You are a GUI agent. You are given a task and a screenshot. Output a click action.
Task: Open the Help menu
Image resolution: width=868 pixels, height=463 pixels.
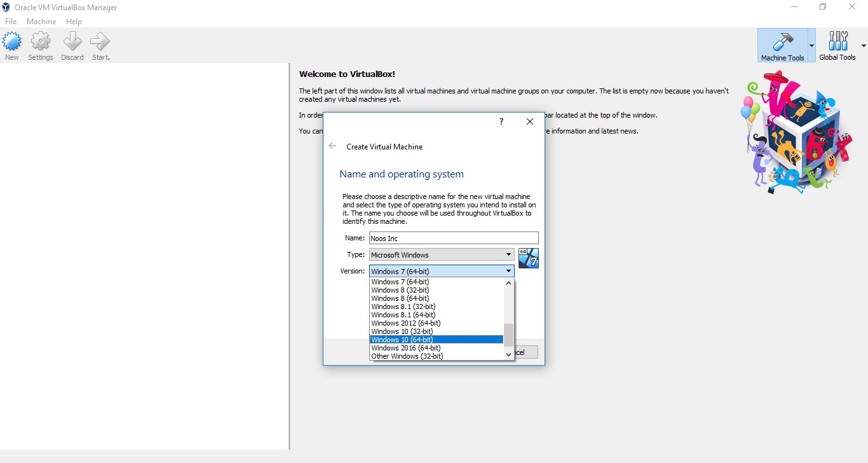point(74,22)
